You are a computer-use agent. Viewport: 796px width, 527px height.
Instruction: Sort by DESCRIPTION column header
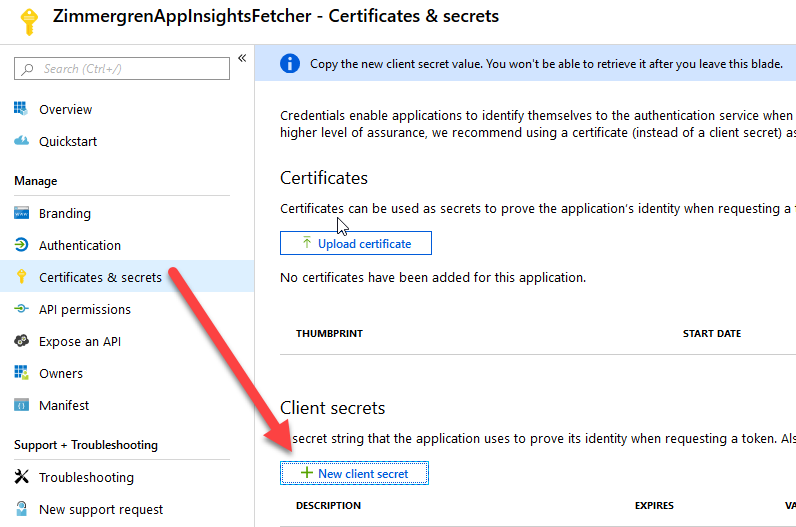tap(328, 505)
